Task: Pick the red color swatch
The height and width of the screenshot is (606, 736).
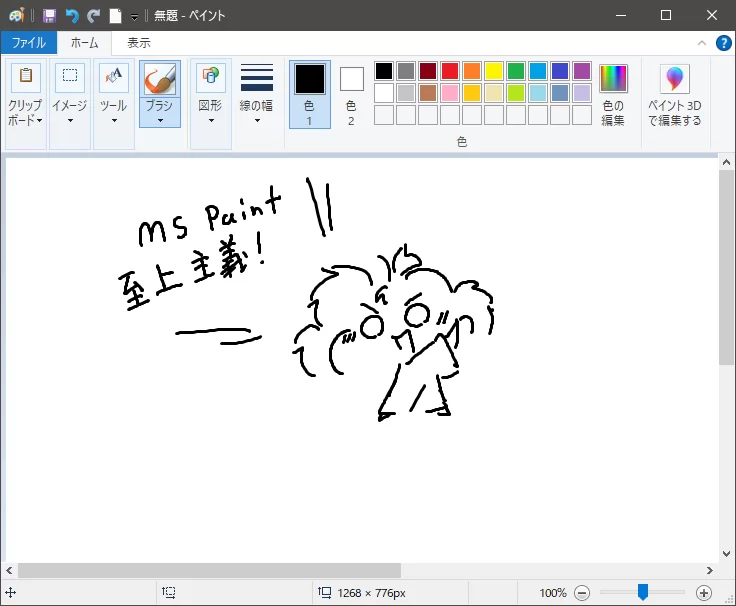Action: (450, 71)
